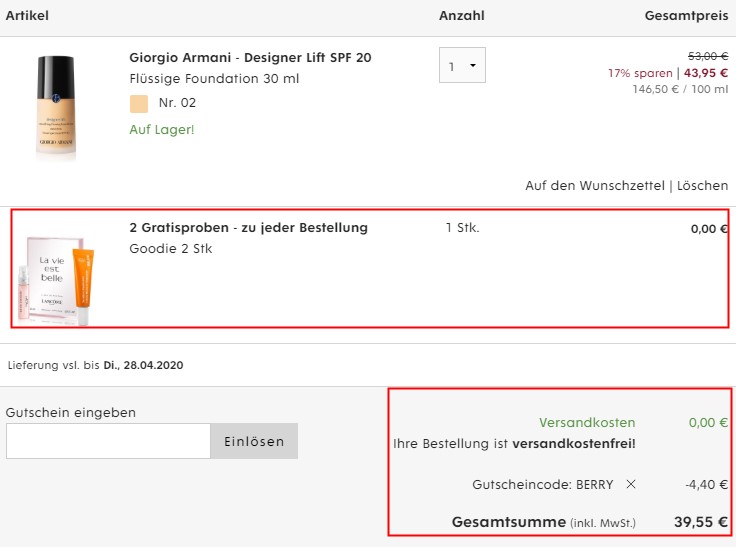Click the versandkostenfrei order notice

point(514,444)
